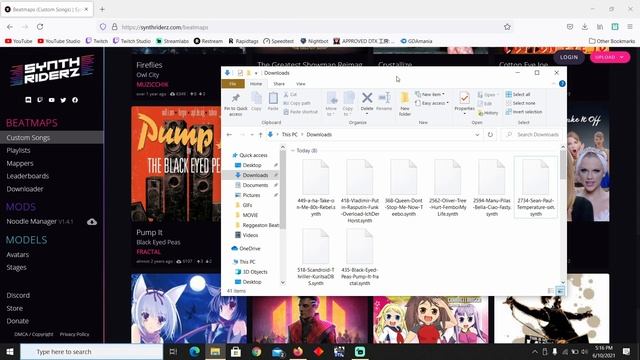This screenshot has width=640, height=360.
Task: Click the Paste icon in ribbon
Action: 273,101
